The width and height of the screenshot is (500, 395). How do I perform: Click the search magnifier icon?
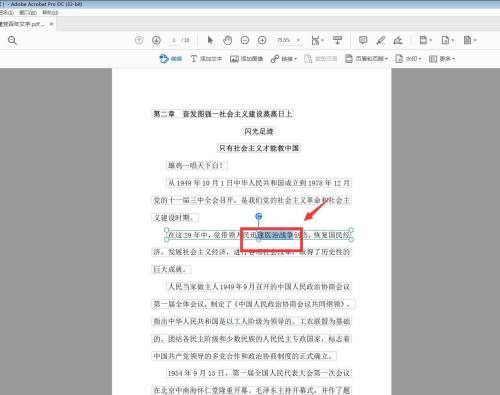pyautogui.click(x=12, y=40)
